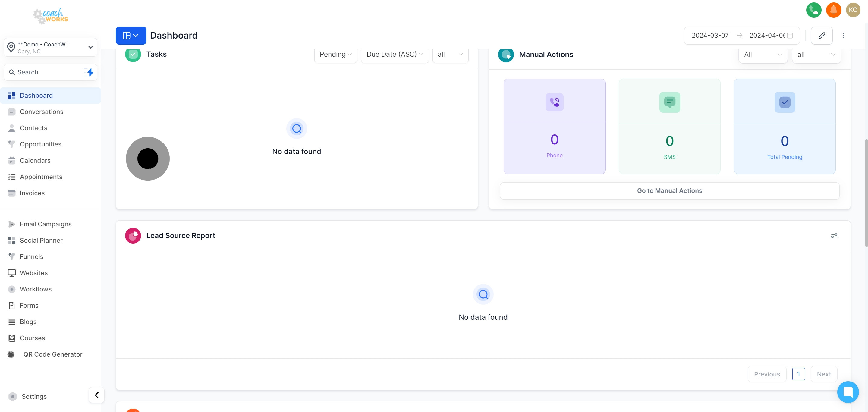The height and width of the screenshot is (412, 868).
Task: Click the KC user avatar
Action: pos(853,10)
